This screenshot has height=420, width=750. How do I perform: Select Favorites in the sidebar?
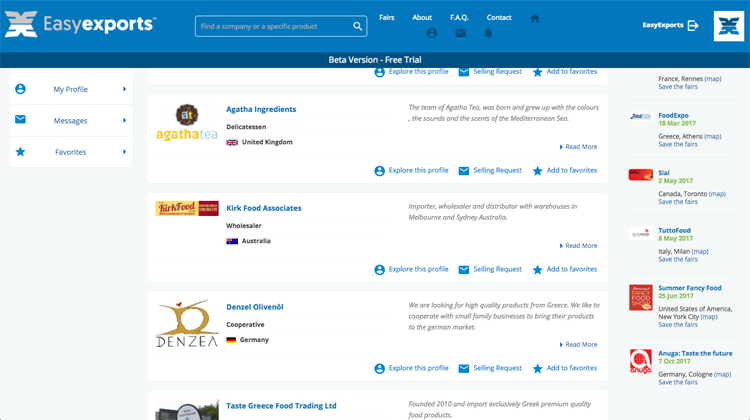[x=70, y=152]
